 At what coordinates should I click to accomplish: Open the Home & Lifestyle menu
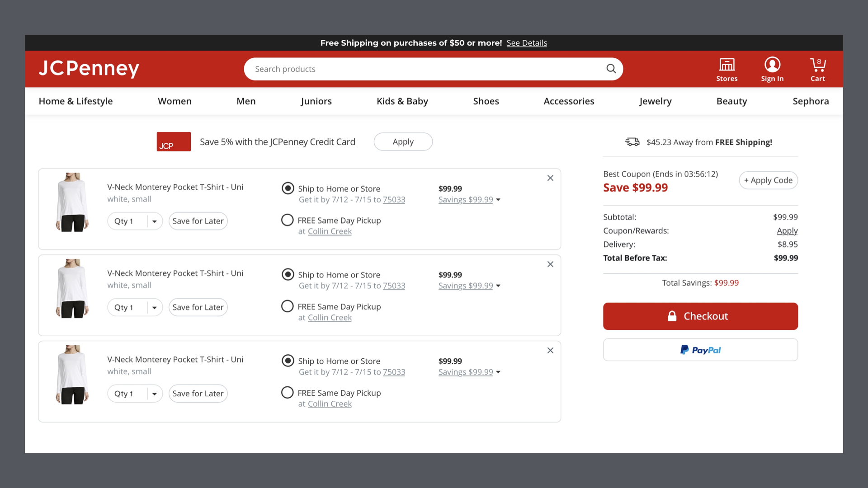(75, 101)
